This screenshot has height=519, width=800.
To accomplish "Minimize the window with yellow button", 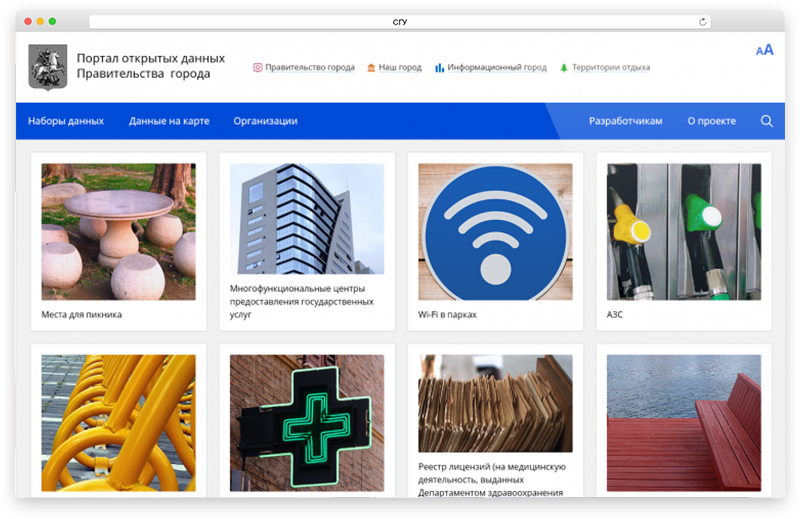I will [x=40, y=21].
